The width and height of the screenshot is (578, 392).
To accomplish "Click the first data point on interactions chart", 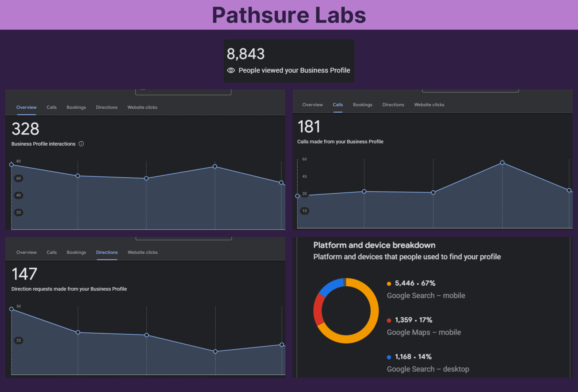I will pos(12,165).
